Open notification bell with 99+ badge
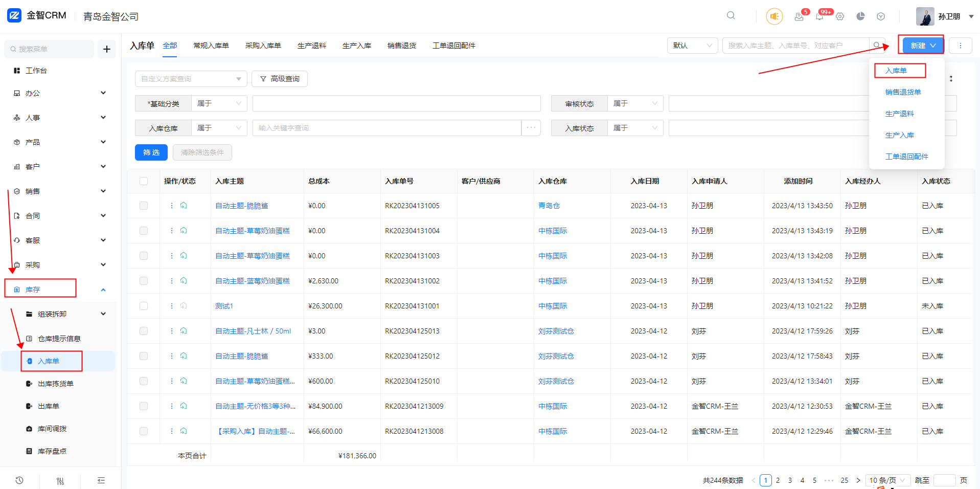980x489 pixels. [x=819, y=17]
